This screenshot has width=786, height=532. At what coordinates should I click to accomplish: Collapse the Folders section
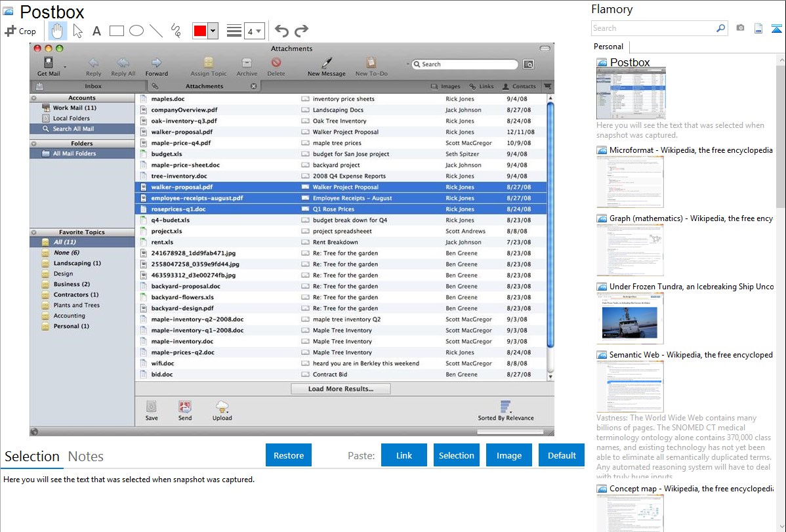tap(34, 144)
